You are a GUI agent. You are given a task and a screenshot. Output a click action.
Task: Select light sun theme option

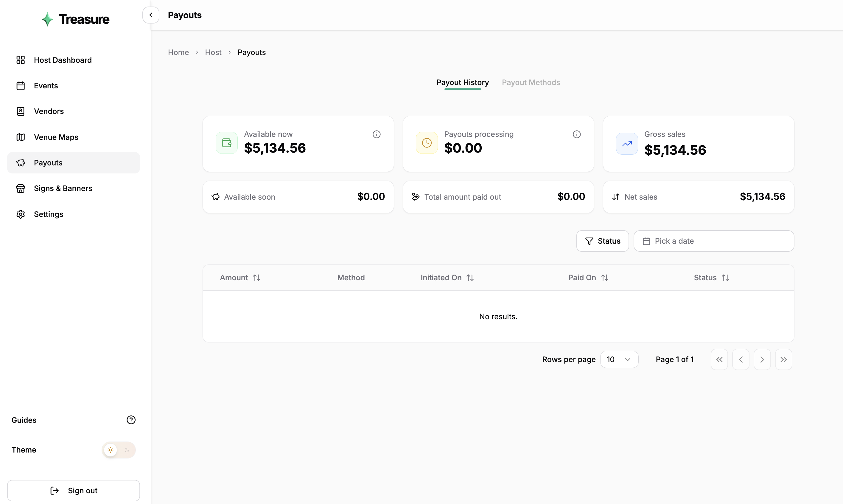click(111, 450)
